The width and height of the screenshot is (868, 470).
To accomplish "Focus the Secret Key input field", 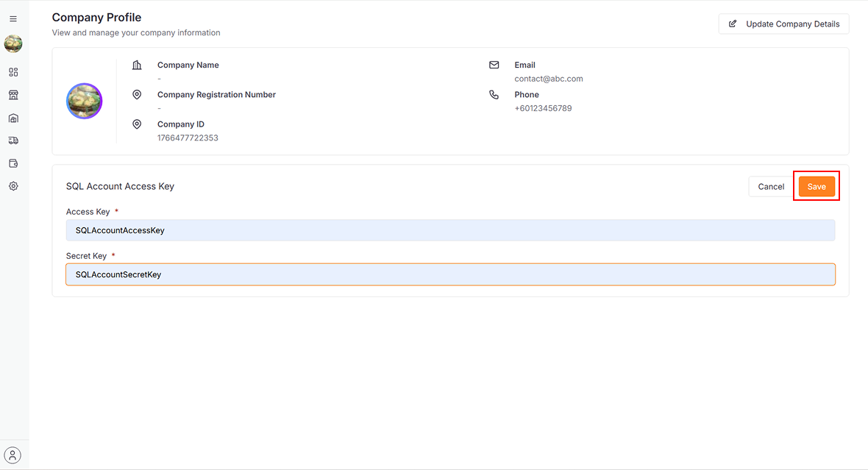I will pos(450,274).
